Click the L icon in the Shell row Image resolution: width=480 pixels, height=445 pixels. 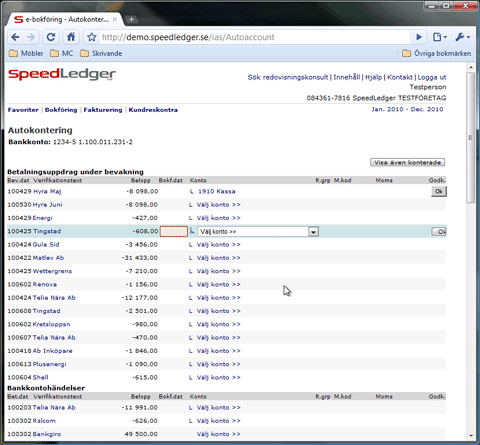(x=191, y=378)
